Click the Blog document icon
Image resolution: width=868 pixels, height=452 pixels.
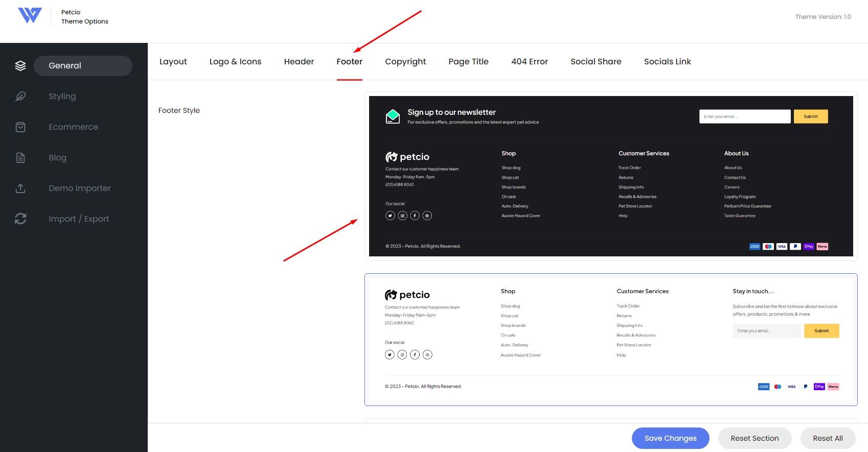20,157
